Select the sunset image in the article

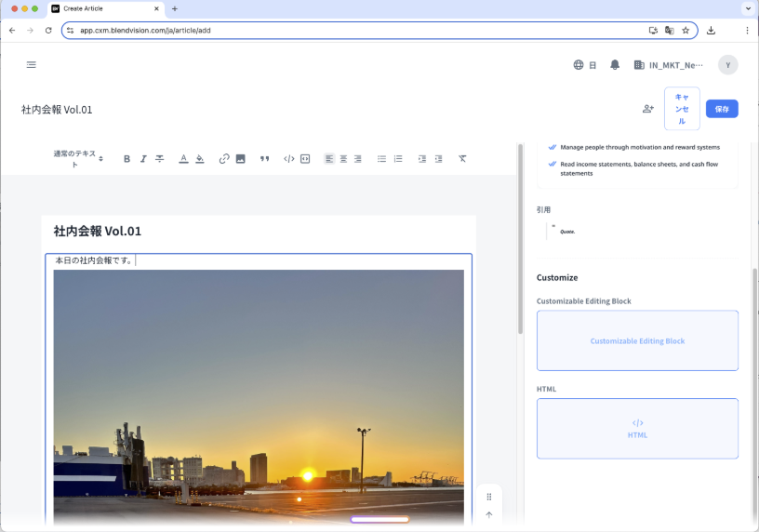pyautogui.click(x=259, y=397)
